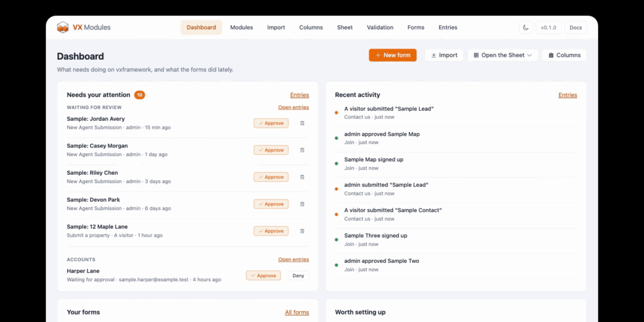Approve Sample: Riley Chen

click(x=271, y=177)
